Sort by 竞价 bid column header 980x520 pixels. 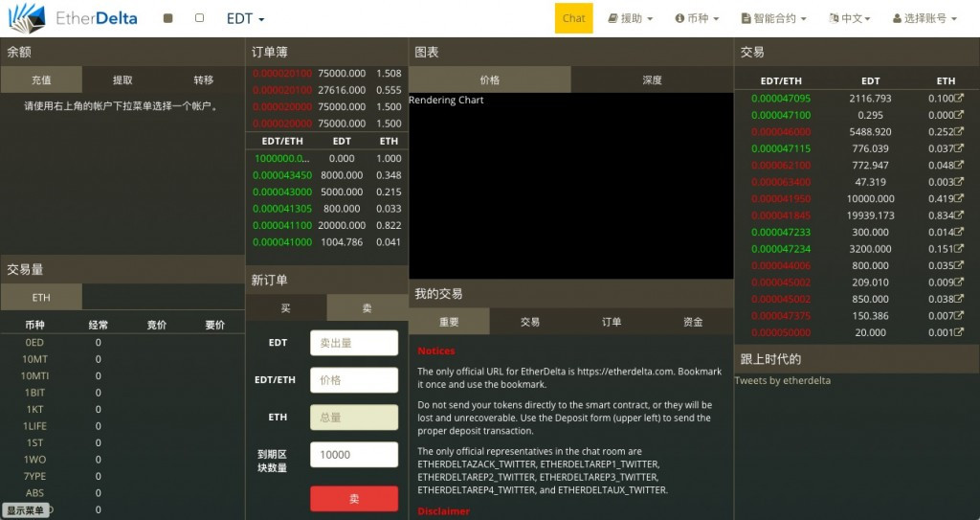click(x=156, y=325)
